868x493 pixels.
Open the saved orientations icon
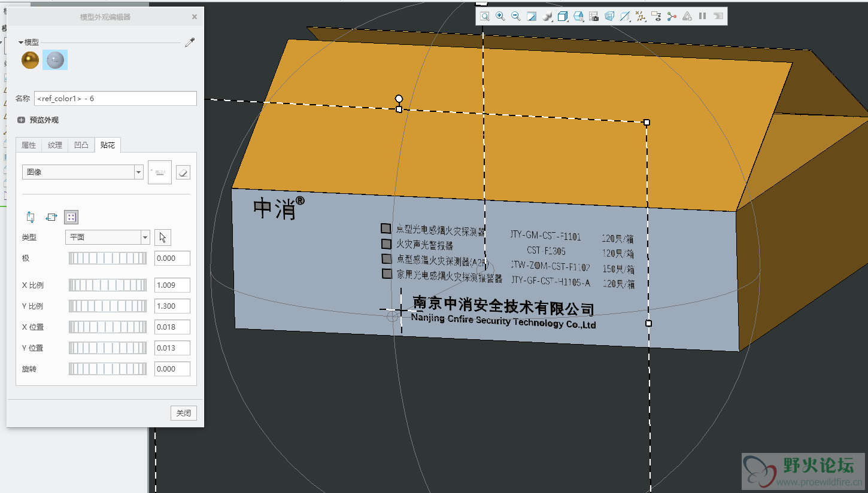[578, 17]
